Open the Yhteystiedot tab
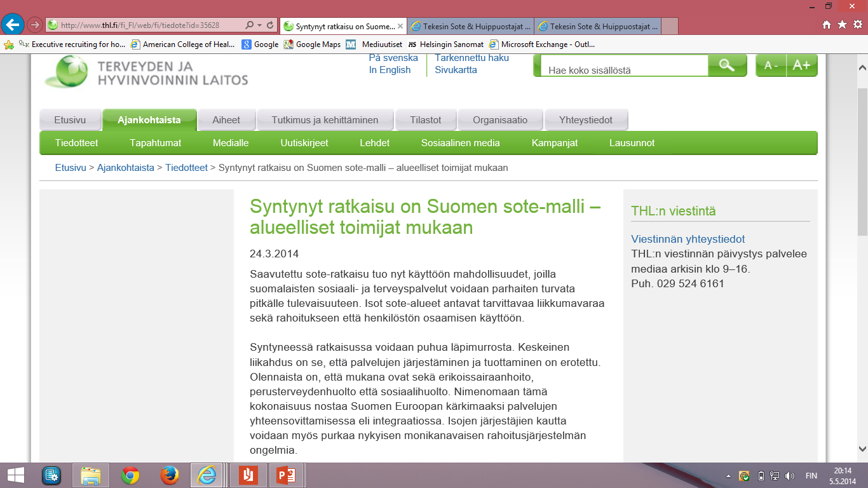868x488 pixels. point(586,120)
